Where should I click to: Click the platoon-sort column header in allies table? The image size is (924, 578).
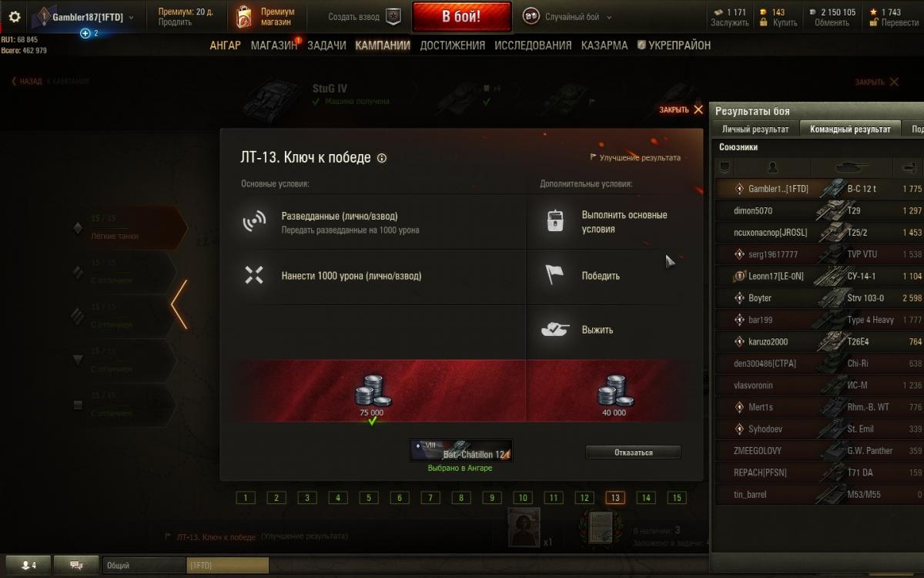(x=724, y=167)
